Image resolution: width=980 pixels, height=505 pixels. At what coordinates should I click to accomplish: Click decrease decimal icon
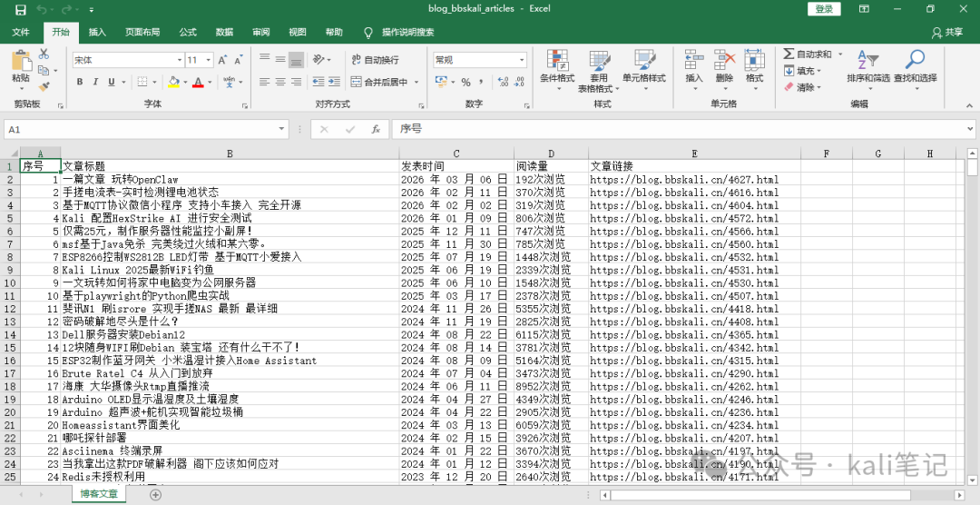pyautogui.click(x=519, y=82)
